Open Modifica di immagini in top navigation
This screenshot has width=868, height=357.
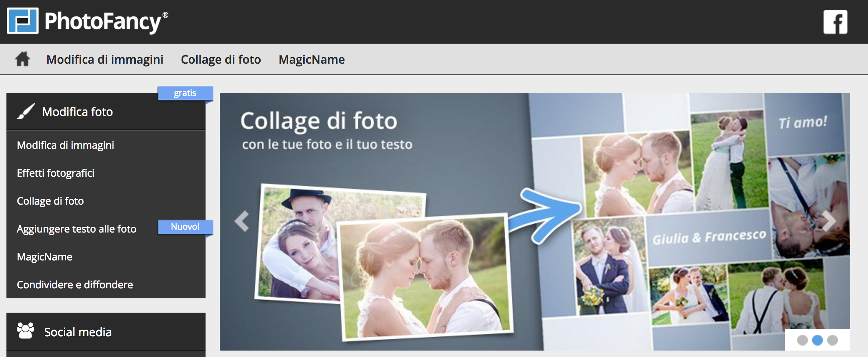105,59
